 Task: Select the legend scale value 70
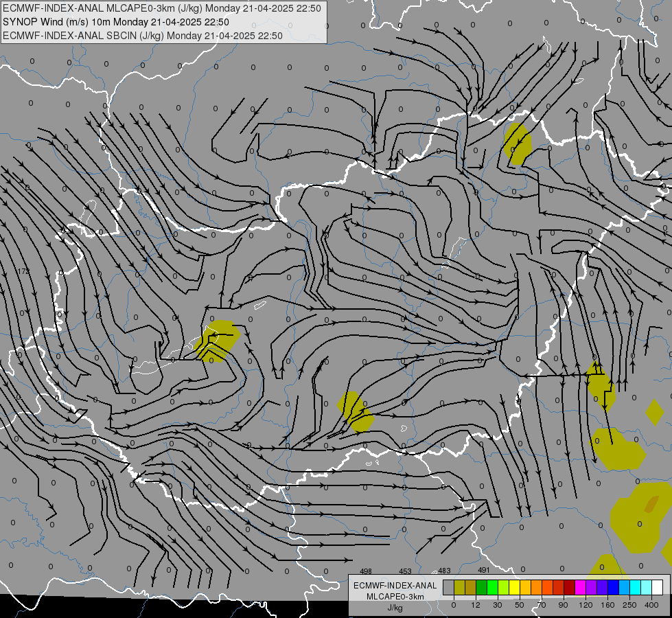tap(542, 605)
